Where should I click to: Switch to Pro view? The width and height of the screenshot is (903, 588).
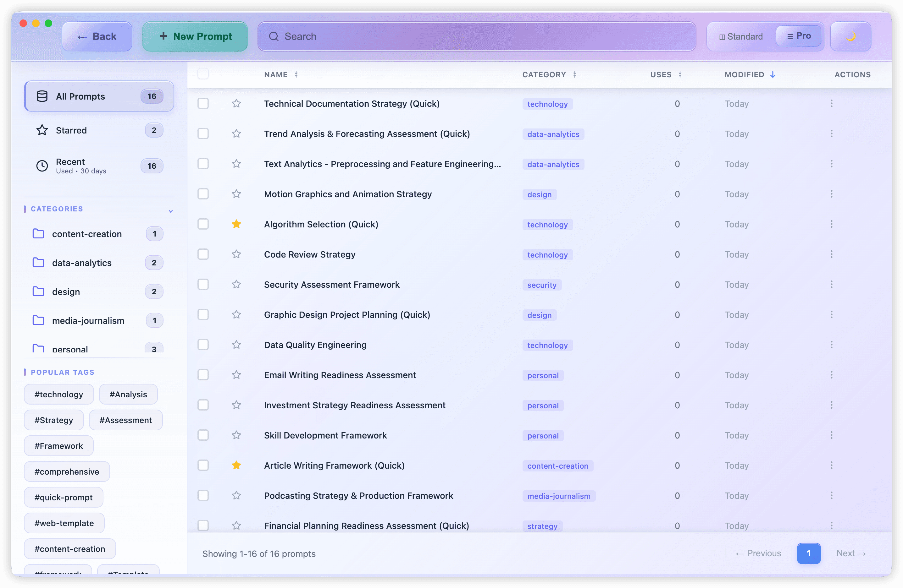[x=799, y=36]
